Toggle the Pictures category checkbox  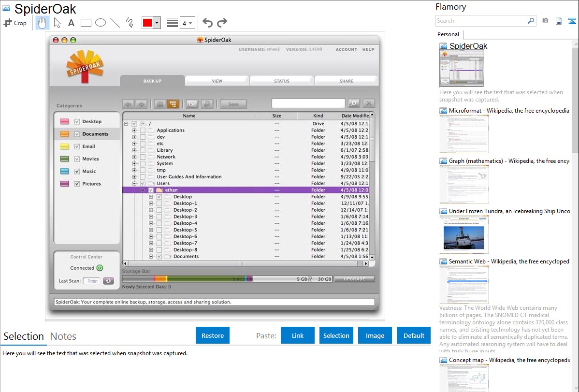(x=77, y=184)
